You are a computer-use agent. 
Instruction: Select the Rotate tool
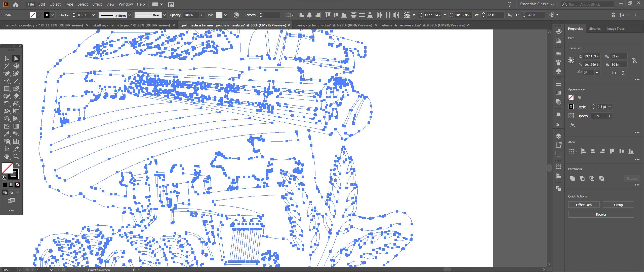(7, 104)
